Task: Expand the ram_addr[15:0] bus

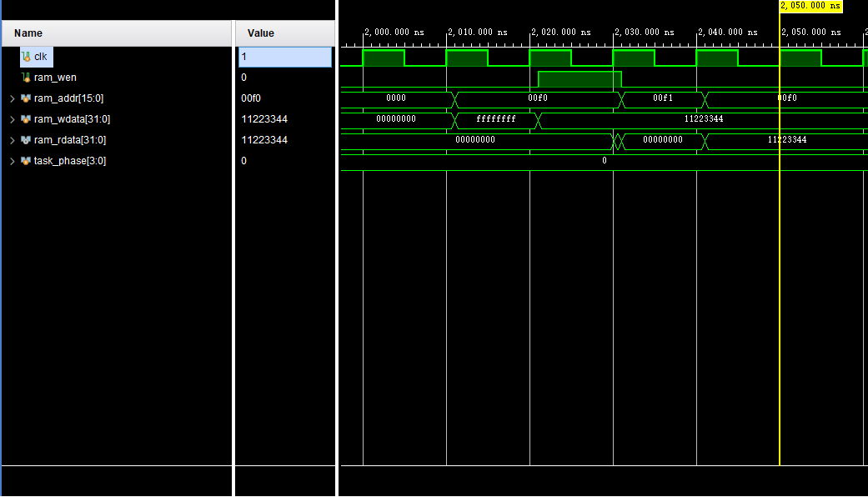Action: [x=11, y=98]
